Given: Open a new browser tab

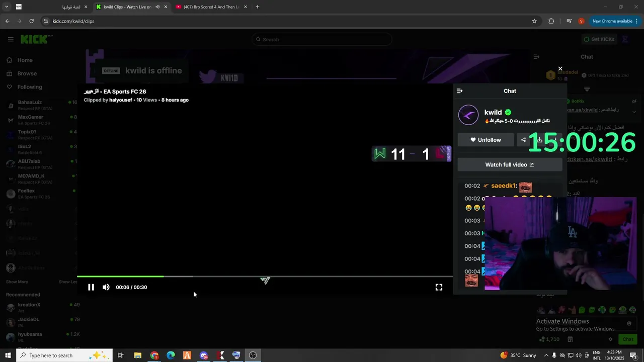Looking at the screenshot, I should 258,7.
